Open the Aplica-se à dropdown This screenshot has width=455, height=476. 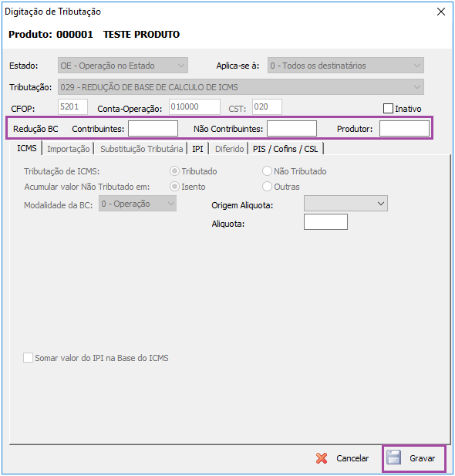(345, 66)
